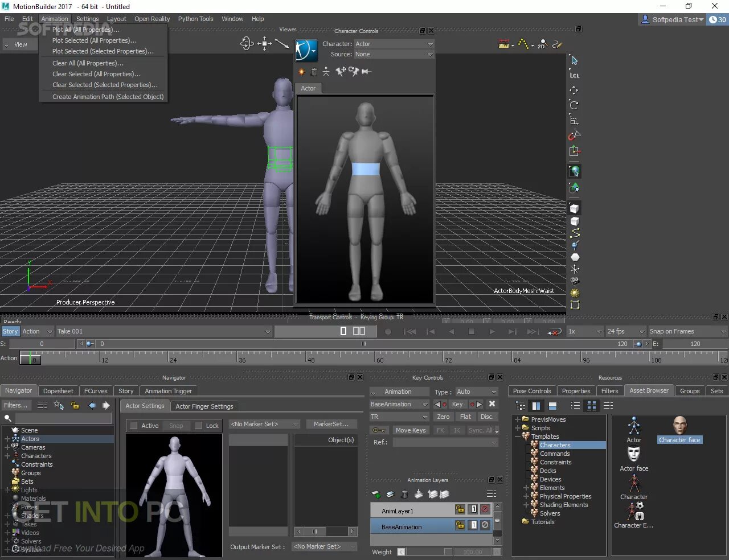Click the key icon in Key Controls
The height and width of the screenshot is (560, 729).
379,430
